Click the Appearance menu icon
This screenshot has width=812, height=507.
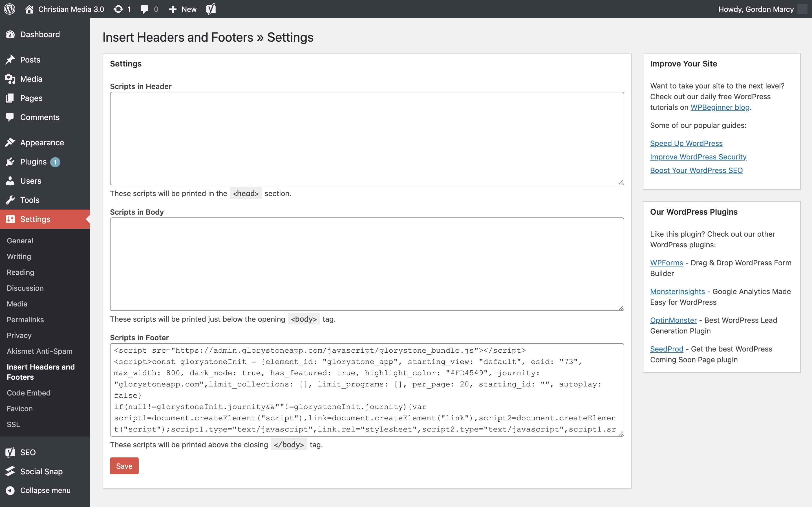[10, 143]
